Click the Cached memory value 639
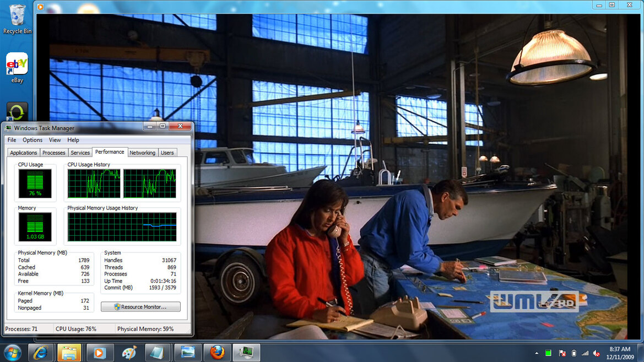 click(x=85, y=267)
